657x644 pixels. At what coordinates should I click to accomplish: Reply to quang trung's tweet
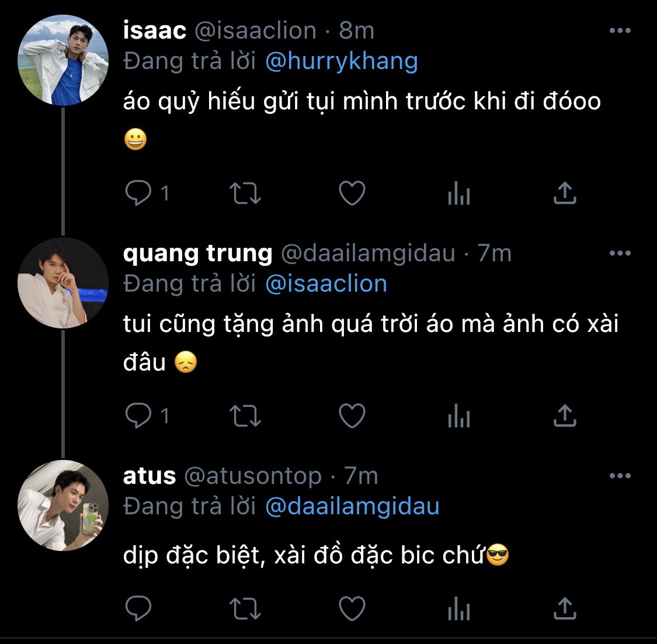point(139,416)
